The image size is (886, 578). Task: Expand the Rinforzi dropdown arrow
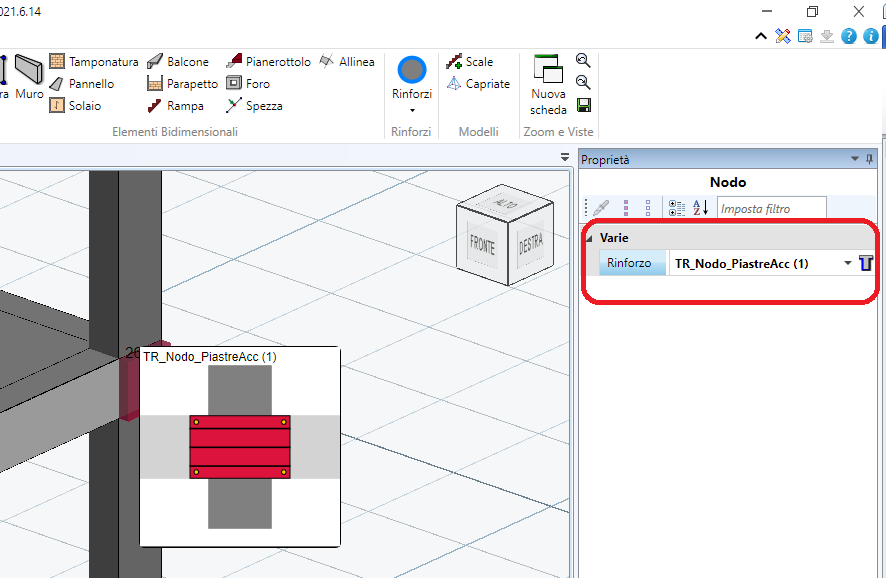(412, 110)
